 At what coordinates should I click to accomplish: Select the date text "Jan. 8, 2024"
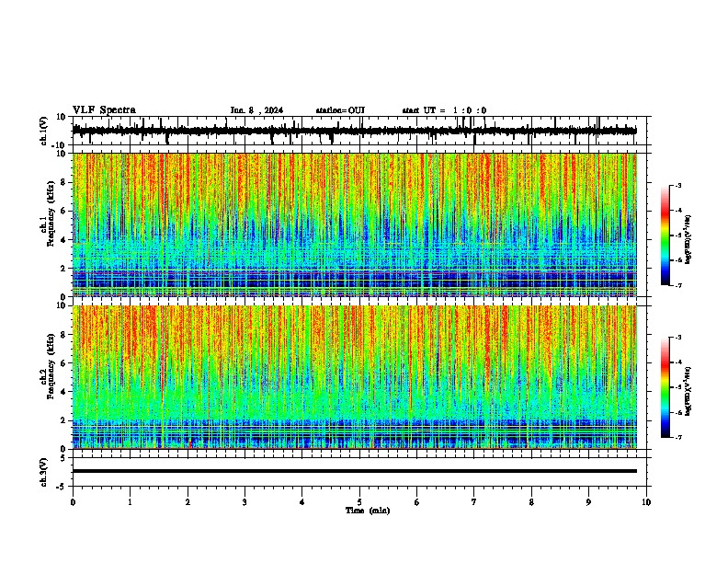point(256,110)
